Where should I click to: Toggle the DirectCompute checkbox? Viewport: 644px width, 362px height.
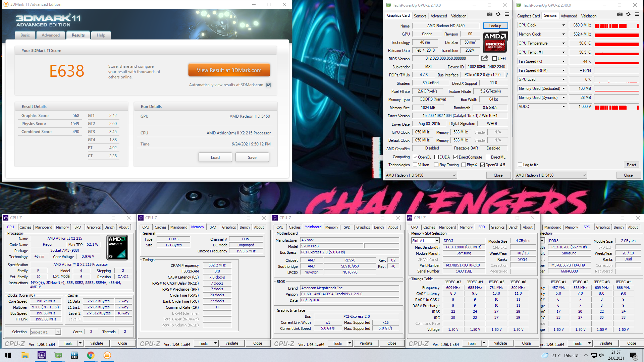pyautogui.click(x=455, y=157)
